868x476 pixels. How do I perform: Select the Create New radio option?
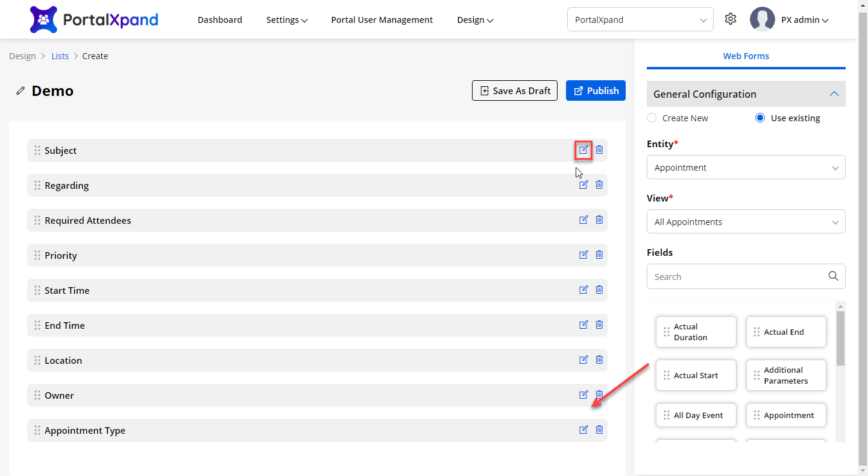click(652, 118)
